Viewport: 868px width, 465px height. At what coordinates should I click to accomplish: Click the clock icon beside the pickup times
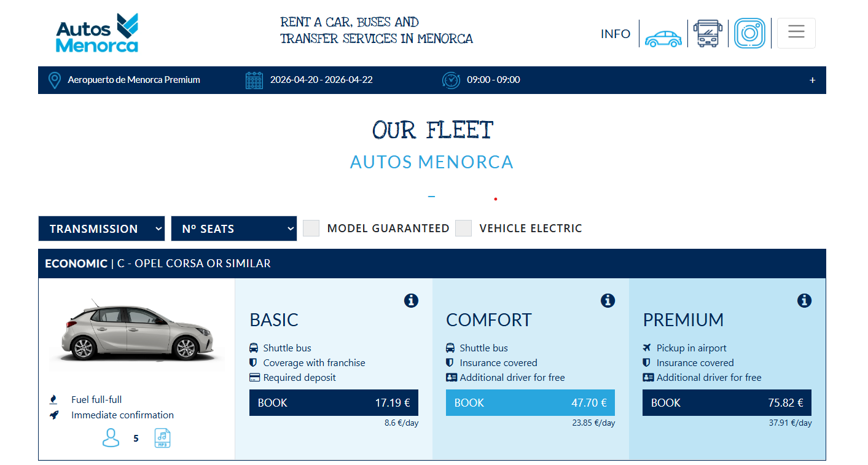451,79
